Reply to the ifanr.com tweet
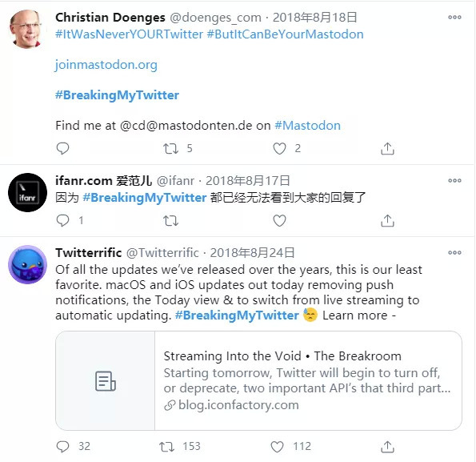 pyautogui.click(x=63, y=220)
